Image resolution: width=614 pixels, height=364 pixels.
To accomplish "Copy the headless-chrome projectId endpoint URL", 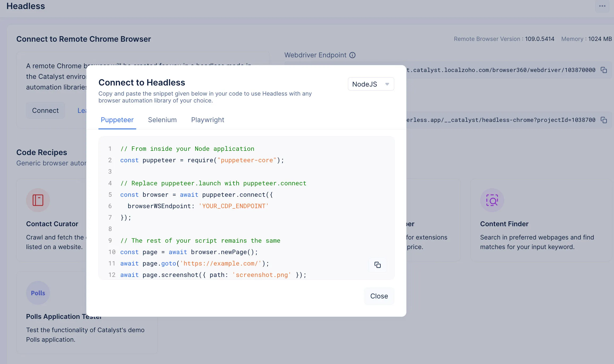I will click(604, 120).
